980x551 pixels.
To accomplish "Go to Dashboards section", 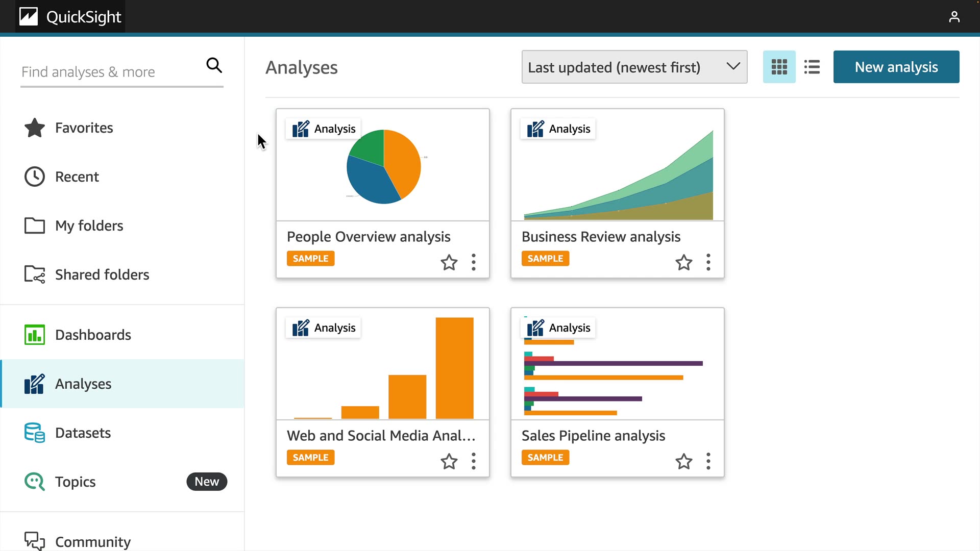I will (93, 335).
